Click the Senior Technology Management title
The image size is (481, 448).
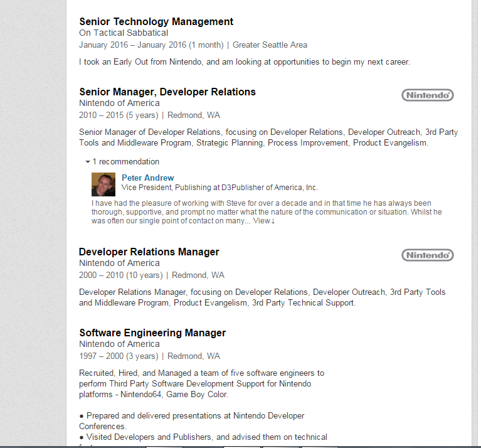pos(156,21)
